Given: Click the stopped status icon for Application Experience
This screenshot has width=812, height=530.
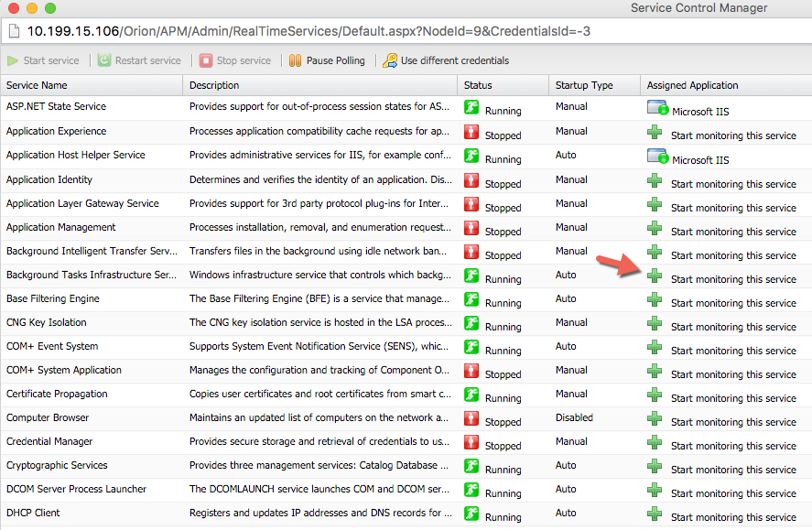Looking at the screenshot, I should pyautogui.click(x=471, y=132).
